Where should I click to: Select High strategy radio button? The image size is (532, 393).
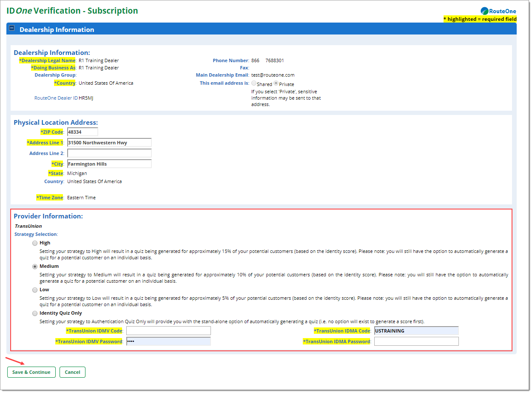[x=34, y=244]
